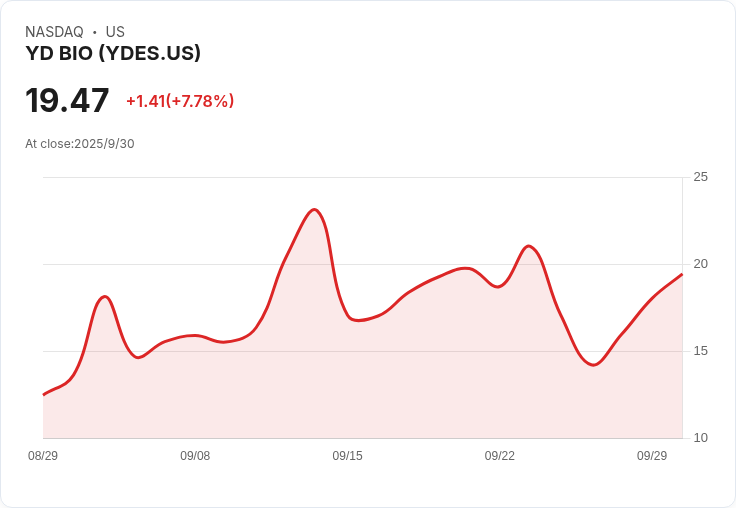The image size is (736, 508).
Task: Click the 20 price axis label
Action: click(700, 264)
